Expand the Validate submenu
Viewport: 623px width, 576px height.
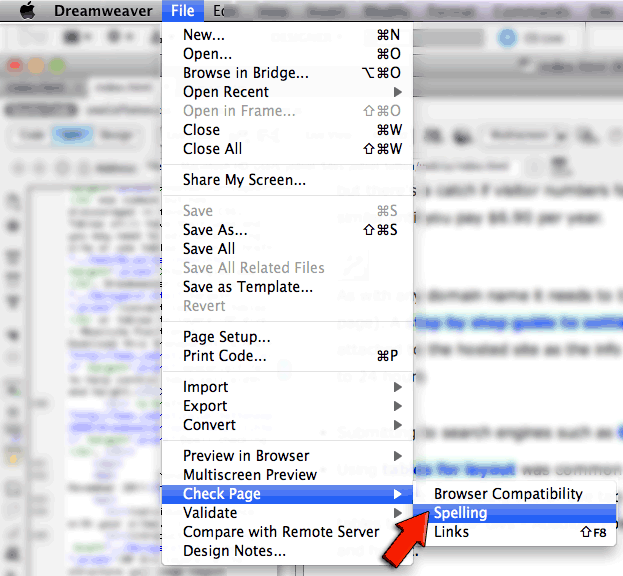coord(288,513)
